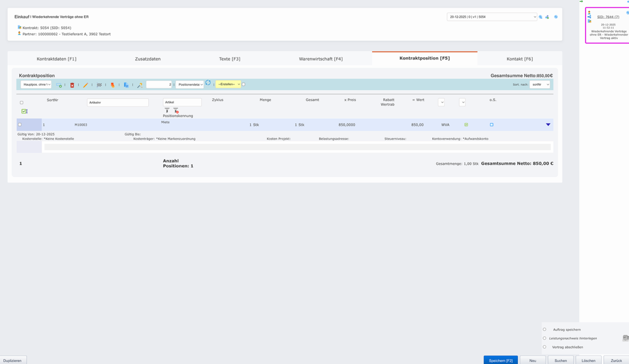The width and height of the screenshot is (629, 364).
Task: Expand row details with the blue triangle
Action: tap(548, 125)
